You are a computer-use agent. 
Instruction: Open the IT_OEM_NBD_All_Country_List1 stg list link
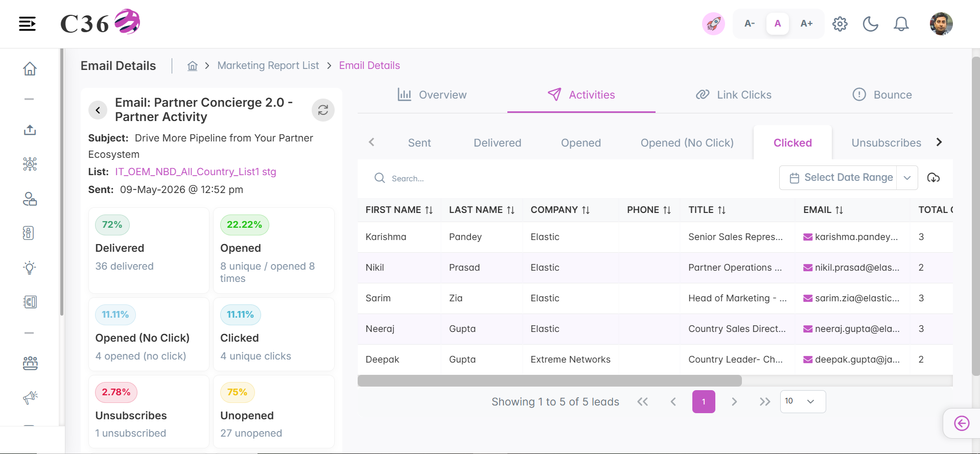pos(195,172)
